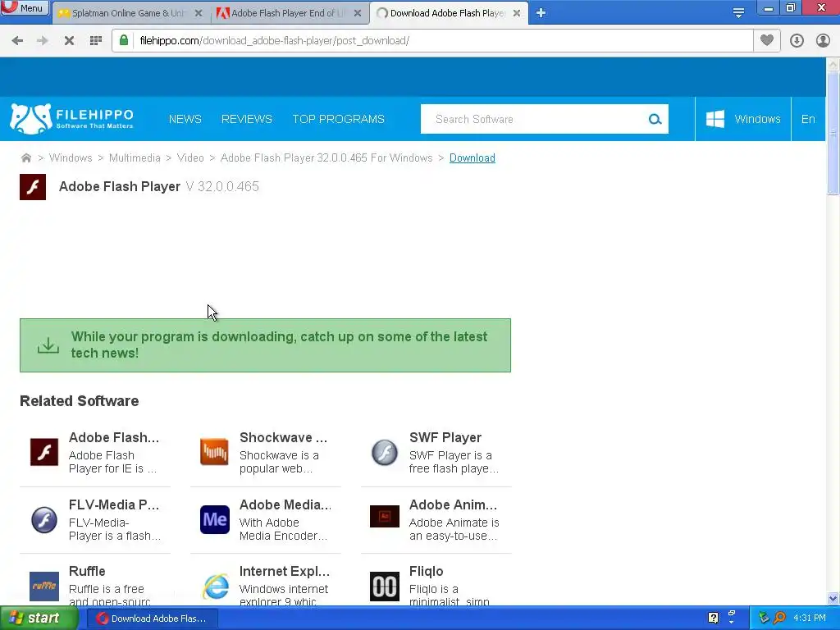The width and height of the screenshot is (840, 630).
Task: Click the home breadcrumb icon
Action: pyautogui.click(x=25, y=158)
